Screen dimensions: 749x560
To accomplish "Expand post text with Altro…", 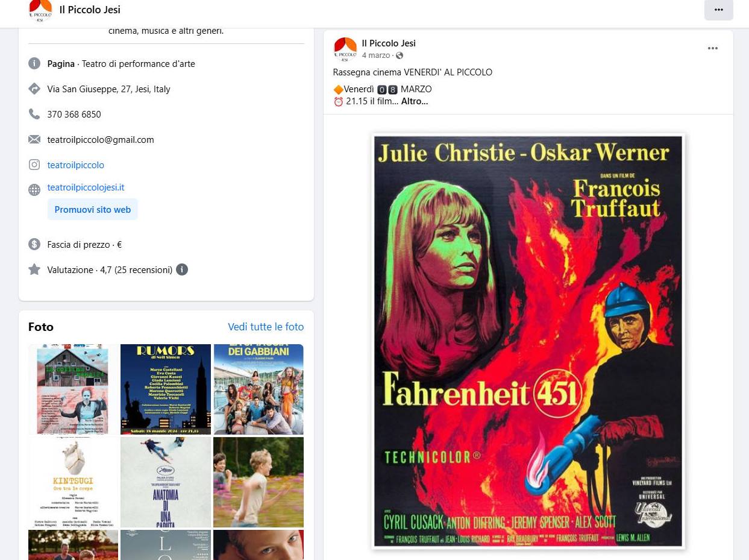I will coord(415,101).
